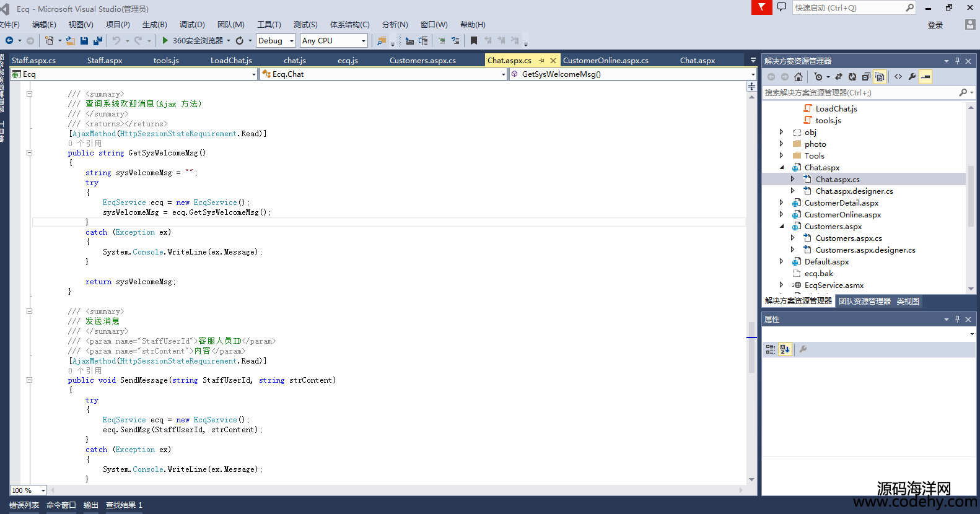Click the feedback speech bubble icon
Image resolution: width=980 pixels, height=514 pixels.
(x=782, y=7)
